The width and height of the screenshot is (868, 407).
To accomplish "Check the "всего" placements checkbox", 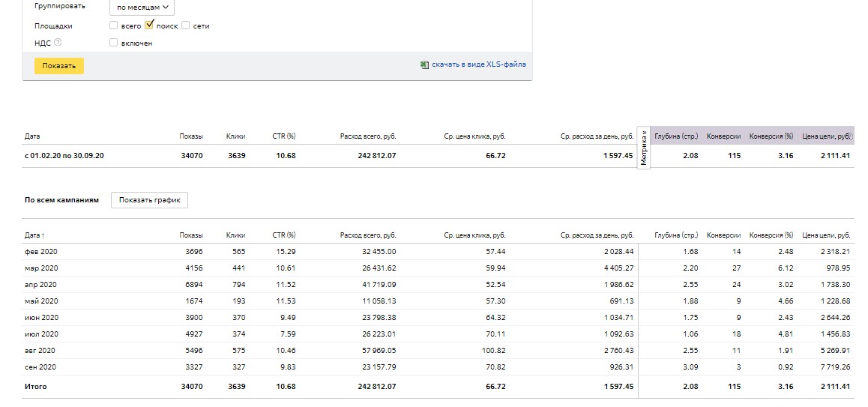I will 114,25.
